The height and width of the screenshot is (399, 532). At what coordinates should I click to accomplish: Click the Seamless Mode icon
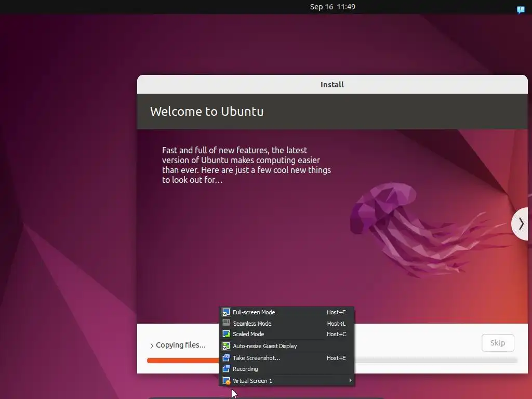click(x=226, y=323)
